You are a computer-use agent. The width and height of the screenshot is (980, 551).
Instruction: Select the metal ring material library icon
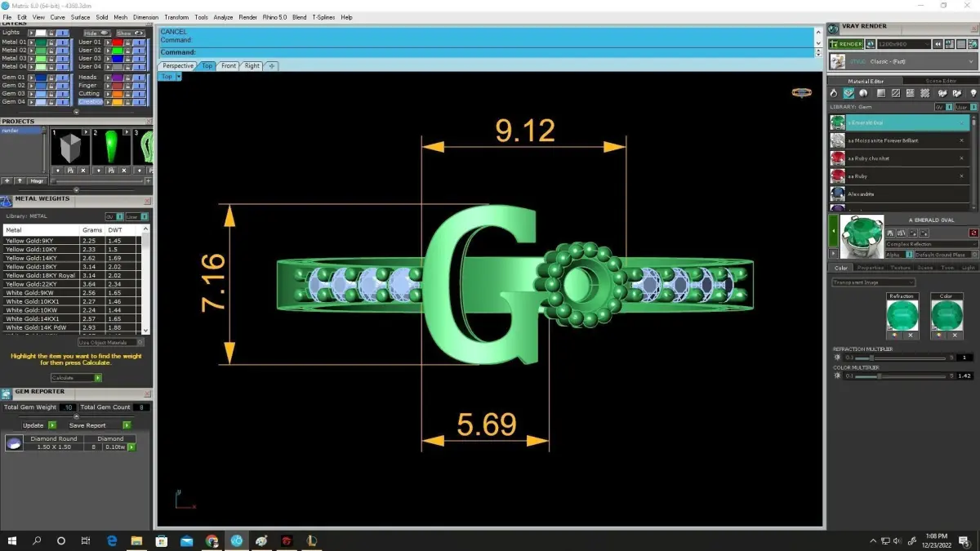tap(834, 93)
